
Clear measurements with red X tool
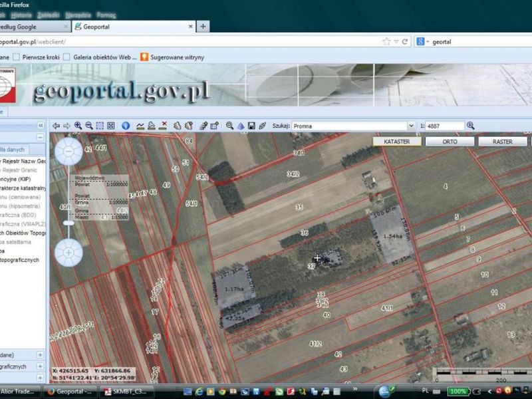tap(163, 126)
